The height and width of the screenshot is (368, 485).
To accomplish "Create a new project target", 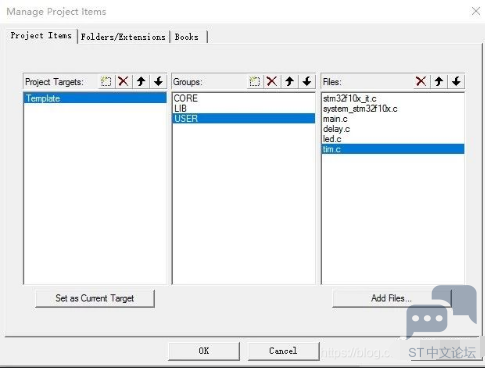I will (106, 81).
